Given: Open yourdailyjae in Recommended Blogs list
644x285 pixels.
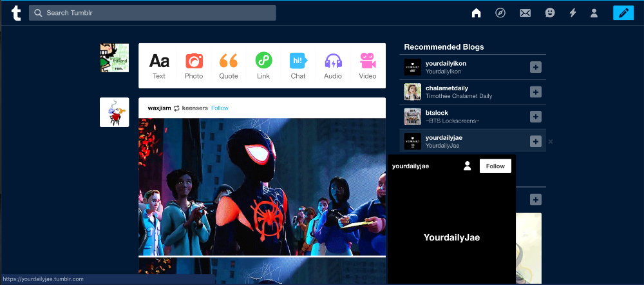Looking at the screenshot, I should (x=444, y=137).
